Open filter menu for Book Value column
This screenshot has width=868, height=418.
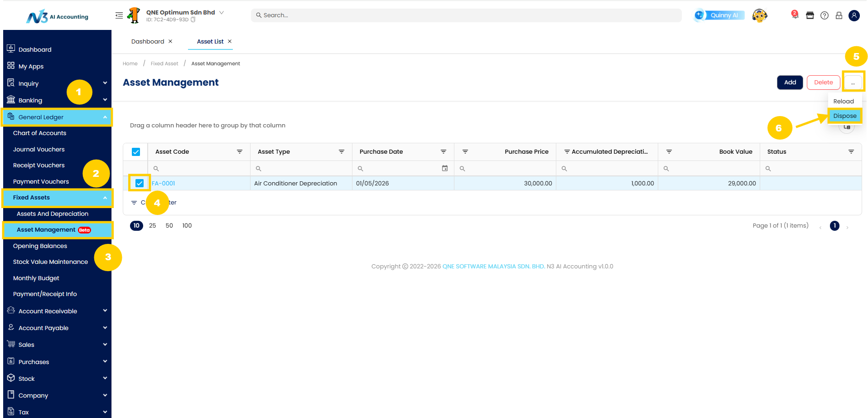(669, 151)
